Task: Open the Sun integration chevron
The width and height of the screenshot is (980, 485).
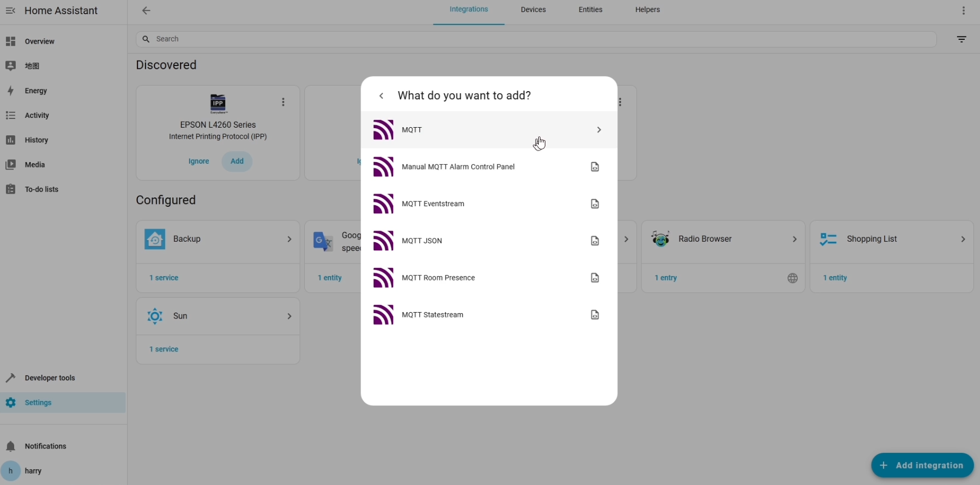Action: coord(289,316)
